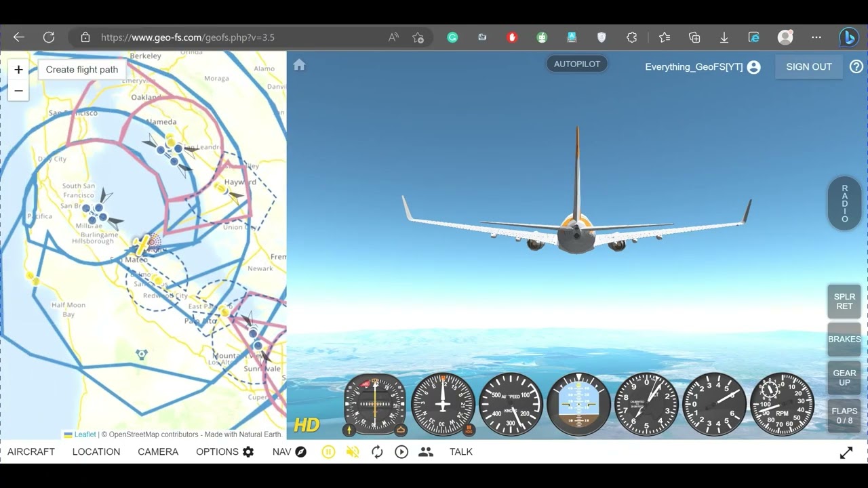Toggle landing GEAR UP control
This screenshot has width=868, height=488.
point(844,378)
